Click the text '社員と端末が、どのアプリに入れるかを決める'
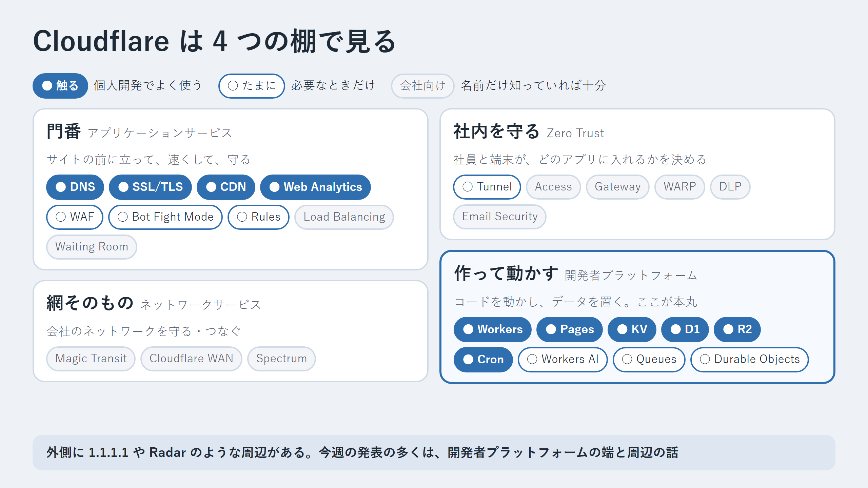868x488 pixels. click(580, 159)
